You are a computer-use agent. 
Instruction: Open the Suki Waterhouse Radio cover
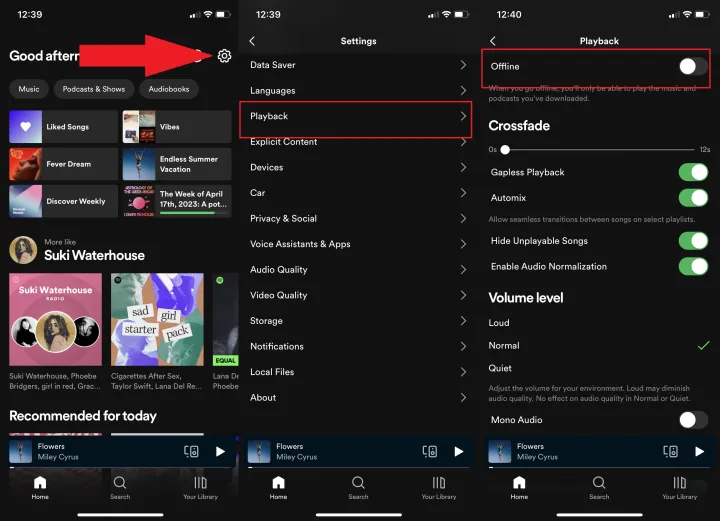pyautogui.click(x=55, y=319)
